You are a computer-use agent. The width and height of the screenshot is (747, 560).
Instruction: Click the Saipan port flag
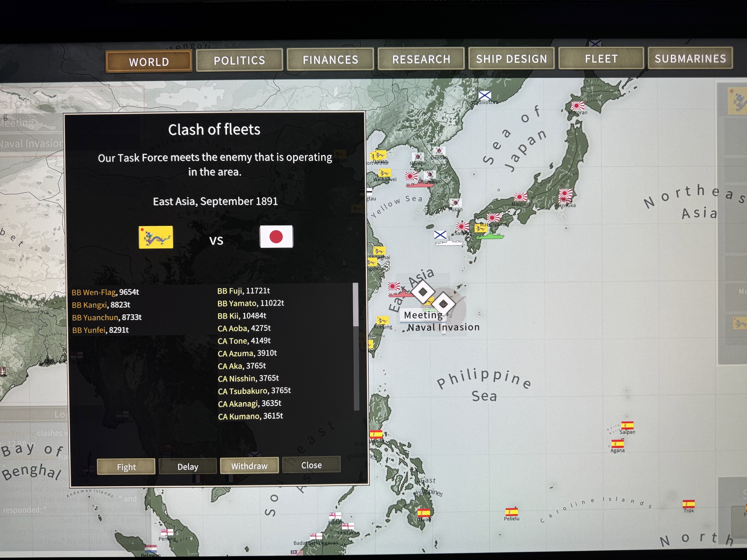627,425
